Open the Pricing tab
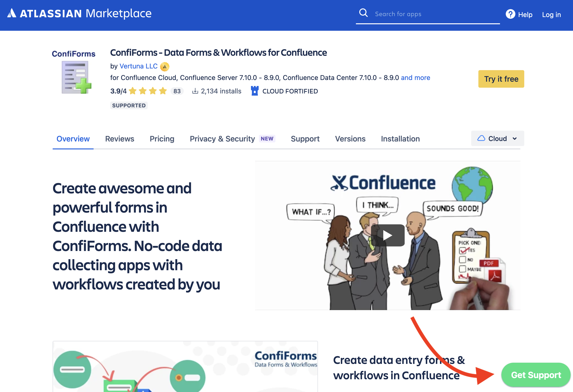Viewport: 573px width, 392px height. click(162, 139)
